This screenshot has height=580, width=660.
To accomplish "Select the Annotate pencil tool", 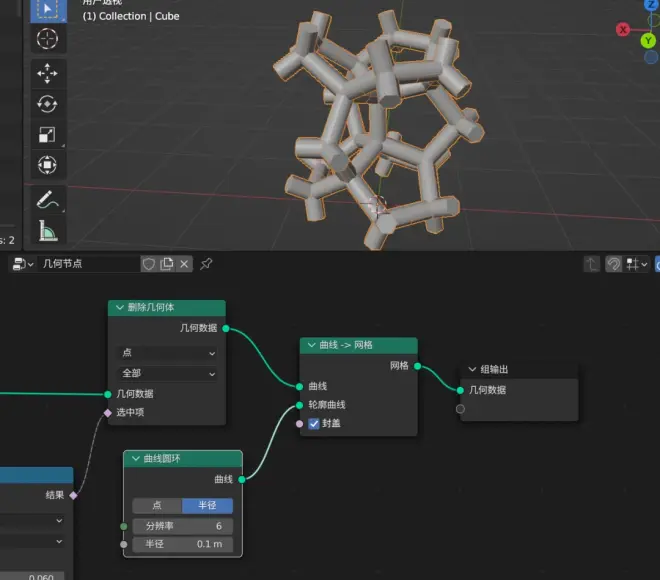I will (47, 200).
